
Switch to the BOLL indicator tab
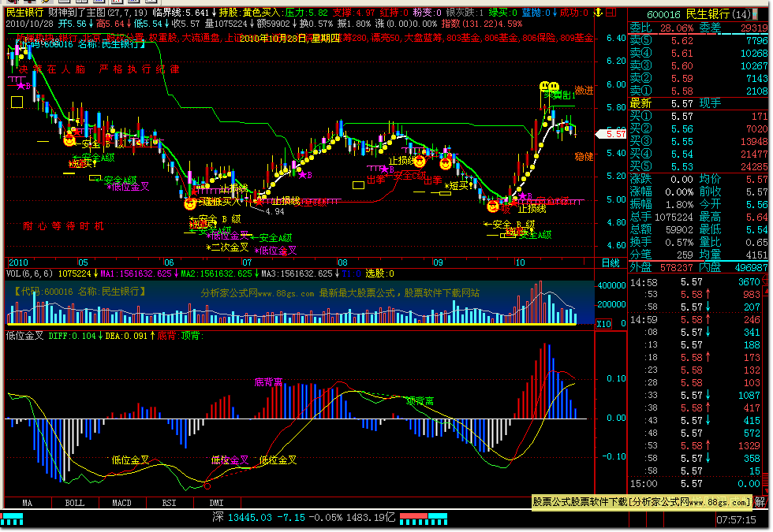(x=75, y=503)
